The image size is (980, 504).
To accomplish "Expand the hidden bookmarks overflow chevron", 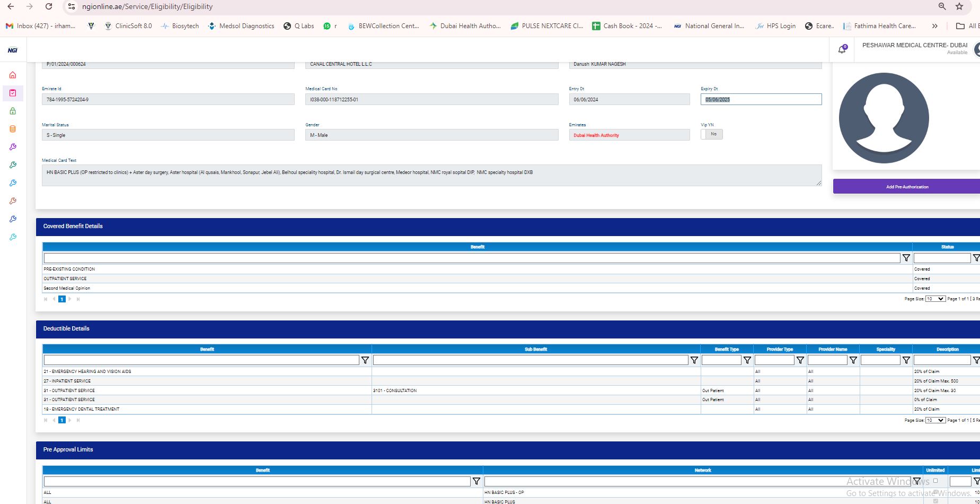I will [934, 26].
